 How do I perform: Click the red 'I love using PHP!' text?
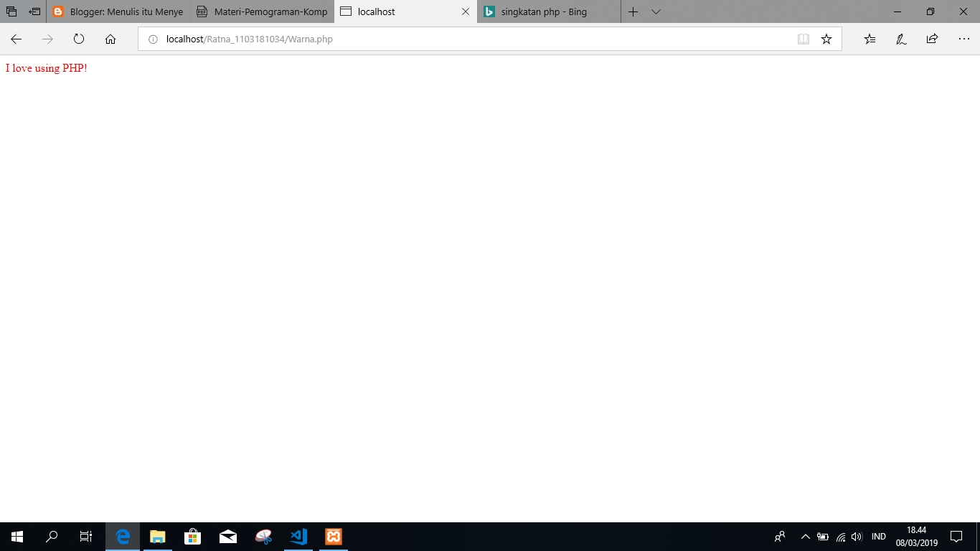[47, 68]
